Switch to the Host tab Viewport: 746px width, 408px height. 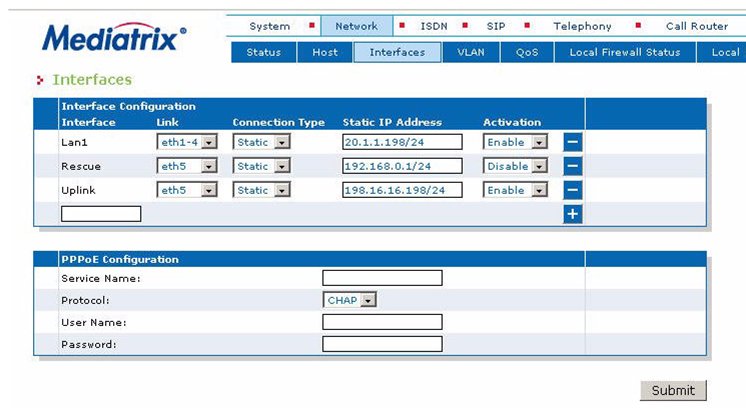(x=325, y=52)
